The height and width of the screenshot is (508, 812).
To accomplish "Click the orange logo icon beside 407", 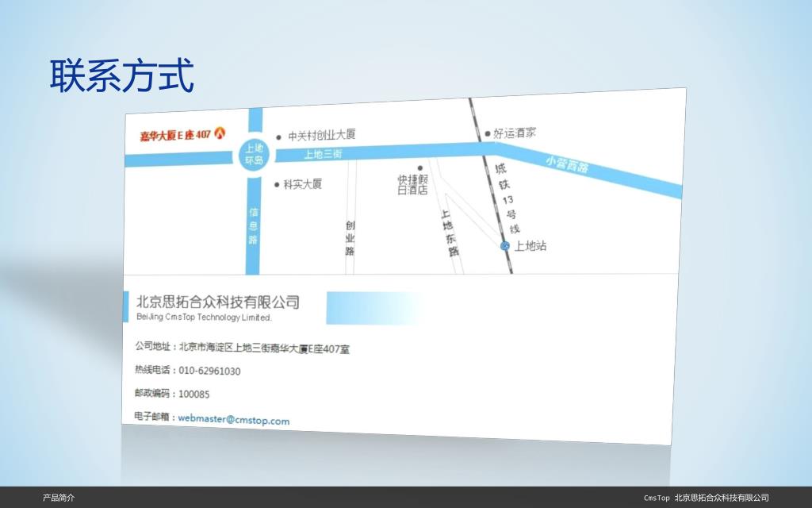I will [x=220, y=133].
